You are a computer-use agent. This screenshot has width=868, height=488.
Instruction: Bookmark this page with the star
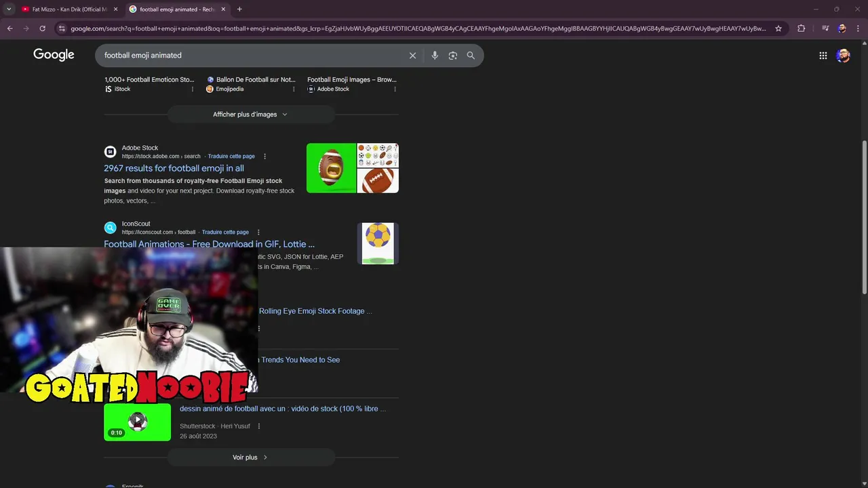click(x=778, y=28)
